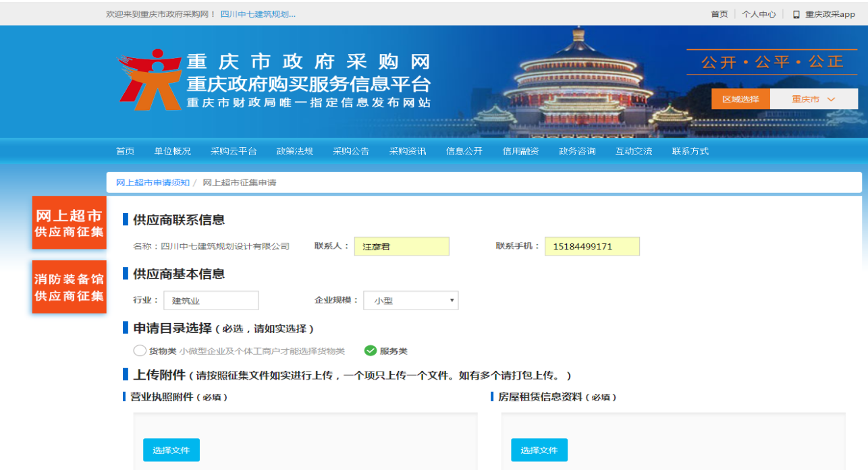Open the 采购公告 navigation menu

[351, 151]
